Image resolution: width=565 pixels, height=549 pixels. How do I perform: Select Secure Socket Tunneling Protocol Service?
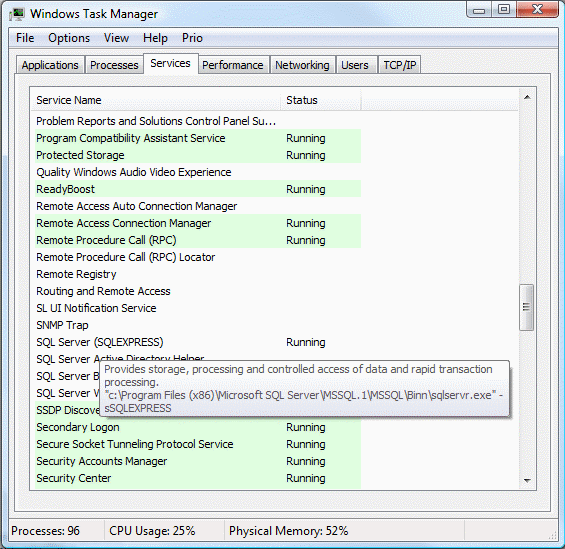point(197,444)
